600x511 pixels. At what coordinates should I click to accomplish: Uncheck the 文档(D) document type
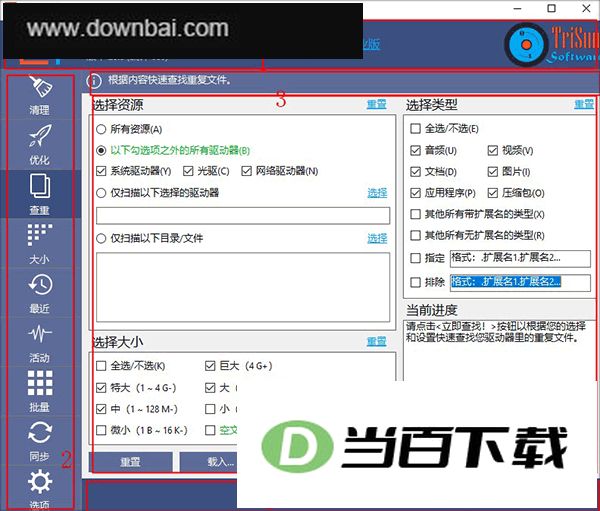pyautogui.click(x=415, y=171)
